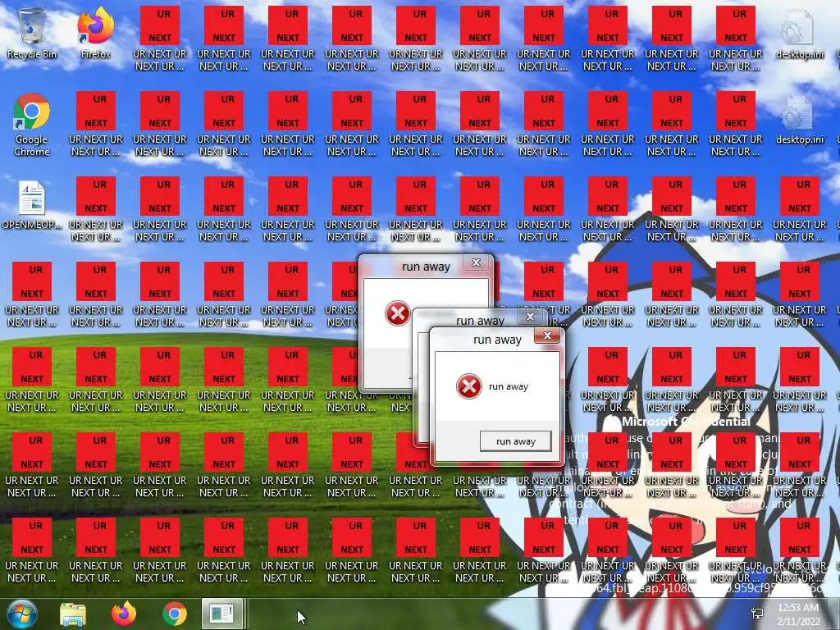Click the red error icon in the front dialog

468,386
